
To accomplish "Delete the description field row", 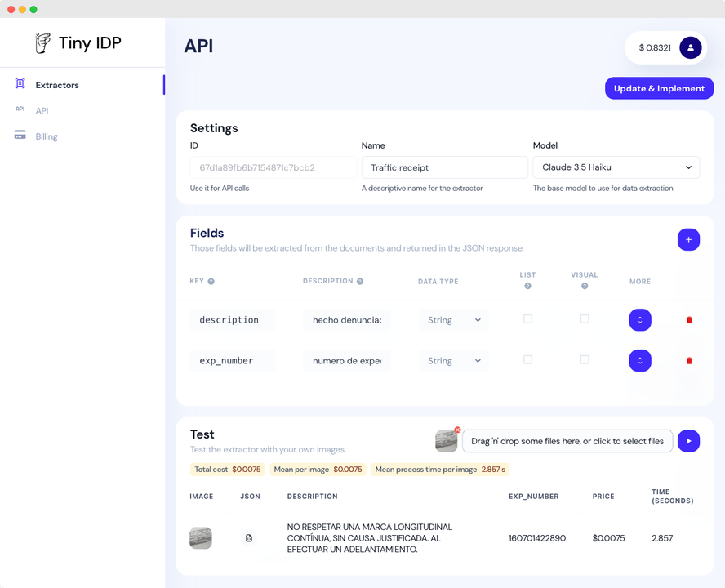I will [x=689, y=320].
